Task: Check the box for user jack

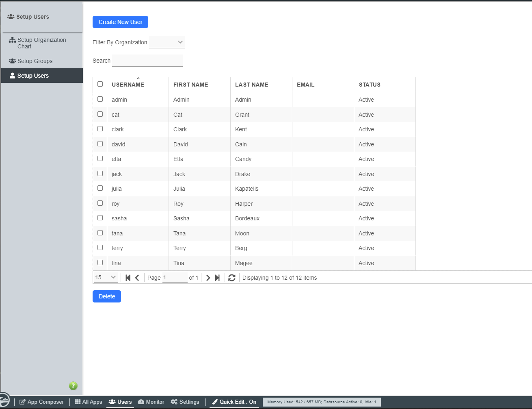Action: [x=100, y=174]
